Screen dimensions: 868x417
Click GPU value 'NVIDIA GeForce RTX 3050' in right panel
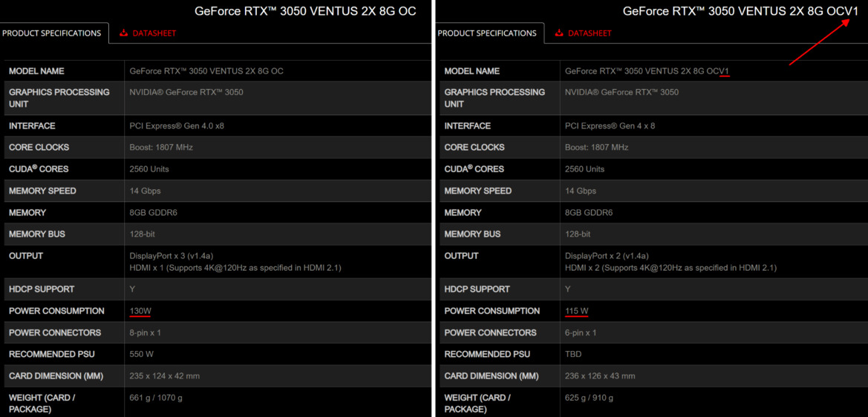click(x=621, y=92)
